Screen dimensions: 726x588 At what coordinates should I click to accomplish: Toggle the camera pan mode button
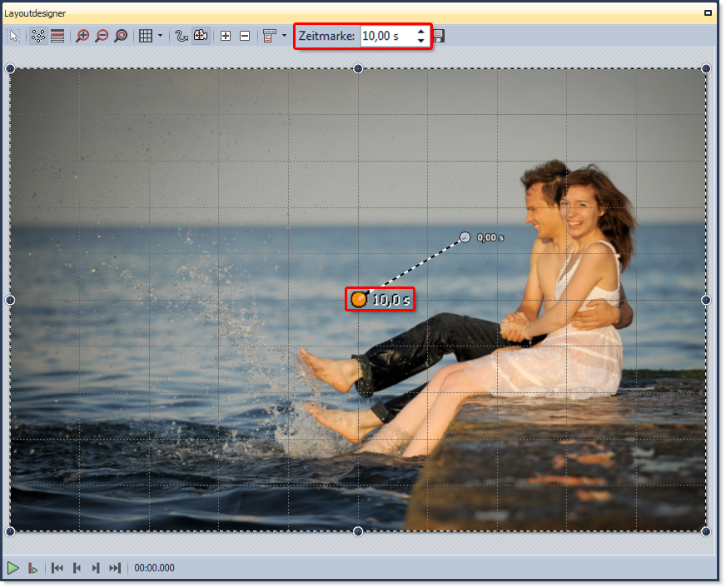coord(201,37)
